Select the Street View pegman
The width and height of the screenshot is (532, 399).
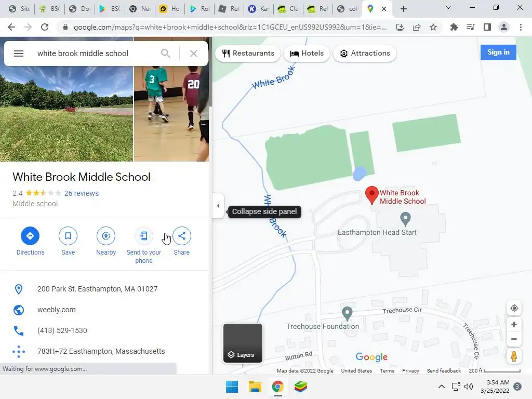pos(514,356)
